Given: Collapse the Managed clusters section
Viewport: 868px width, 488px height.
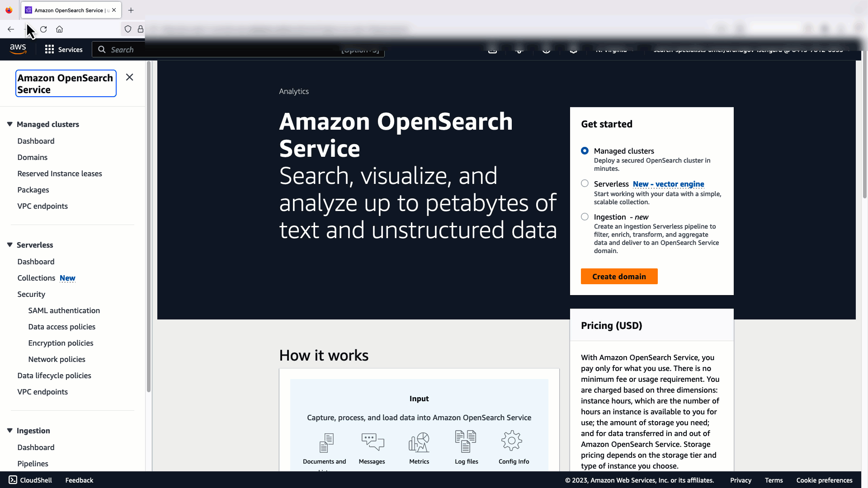Looking at the screenshot, I should tap(9, 124).
